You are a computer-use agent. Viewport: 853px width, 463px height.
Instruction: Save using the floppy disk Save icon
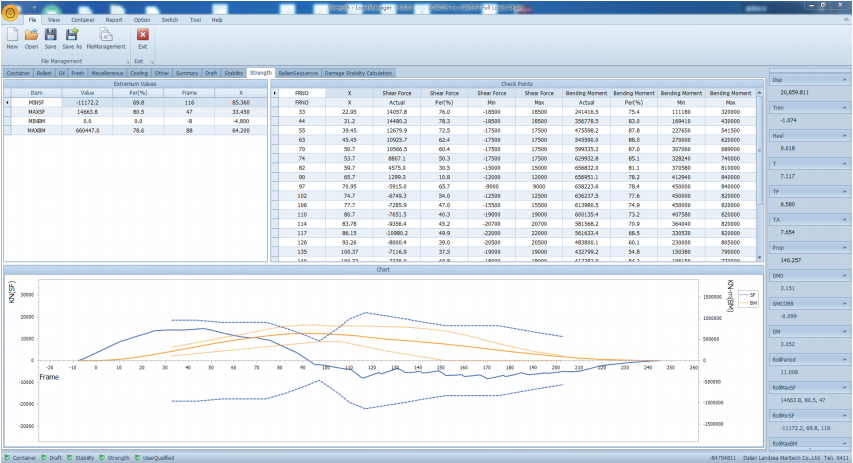[x=50, y=36]
